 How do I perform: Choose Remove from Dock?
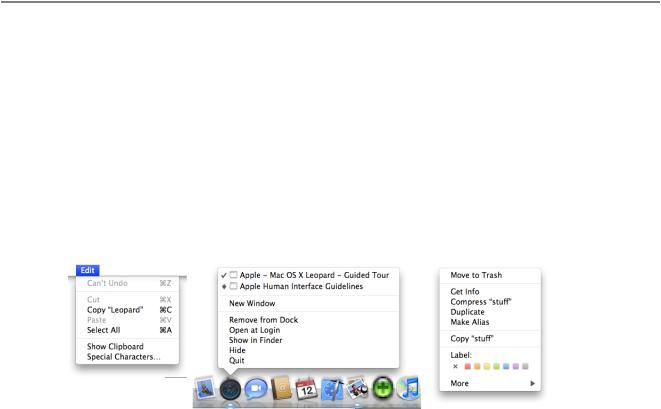pyautogui.click(x=308, y=320)
